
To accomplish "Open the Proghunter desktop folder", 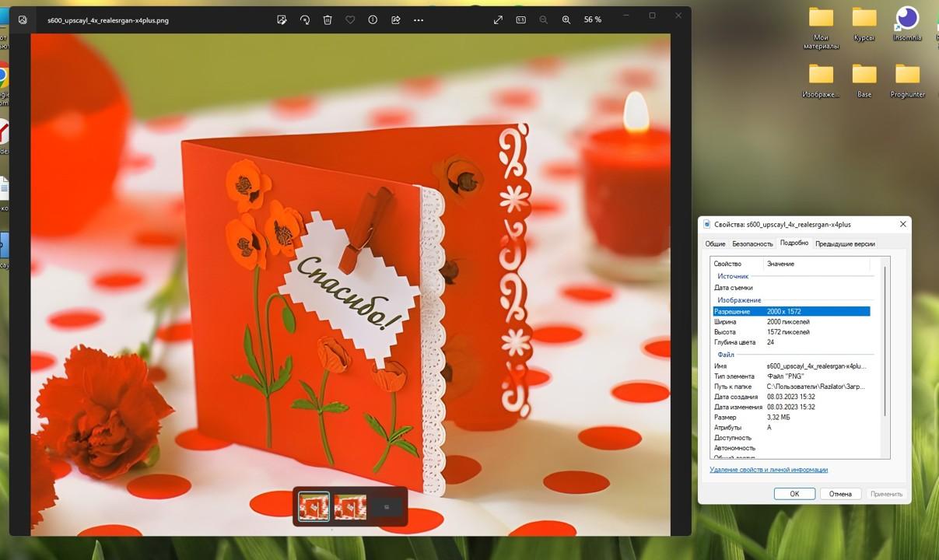I will tap(907, 81).
